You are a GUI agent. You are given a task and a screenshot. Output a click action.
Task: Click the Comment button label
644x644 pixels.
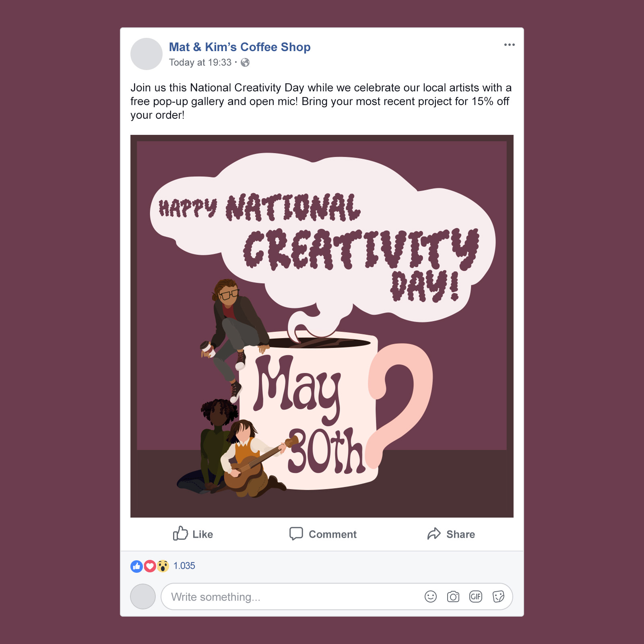click(332, 535)
